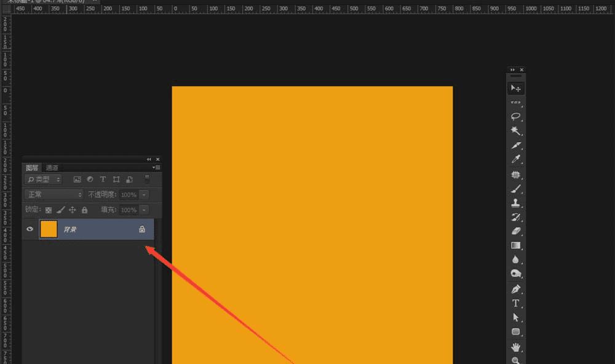The width and height of the screenshot is (615, 364).
Task: Select the Pen tool
Action: 515,290
